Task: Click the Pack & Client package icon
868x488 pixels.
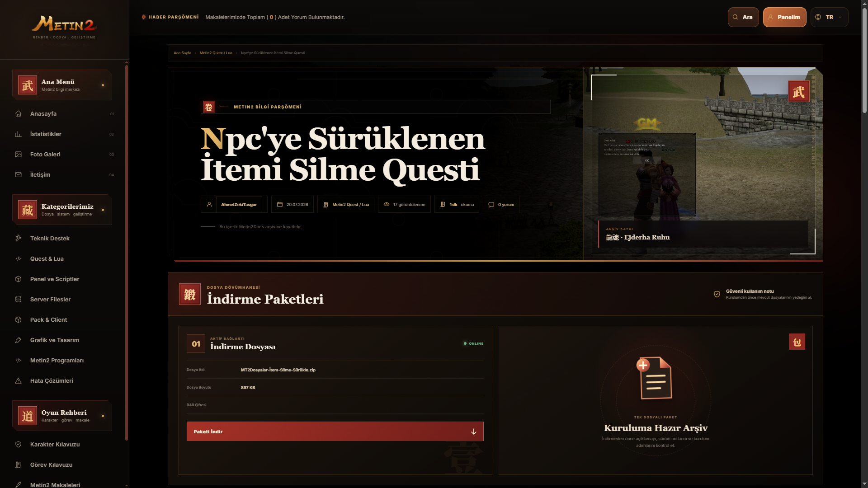Action: click(x=18, y=320)
